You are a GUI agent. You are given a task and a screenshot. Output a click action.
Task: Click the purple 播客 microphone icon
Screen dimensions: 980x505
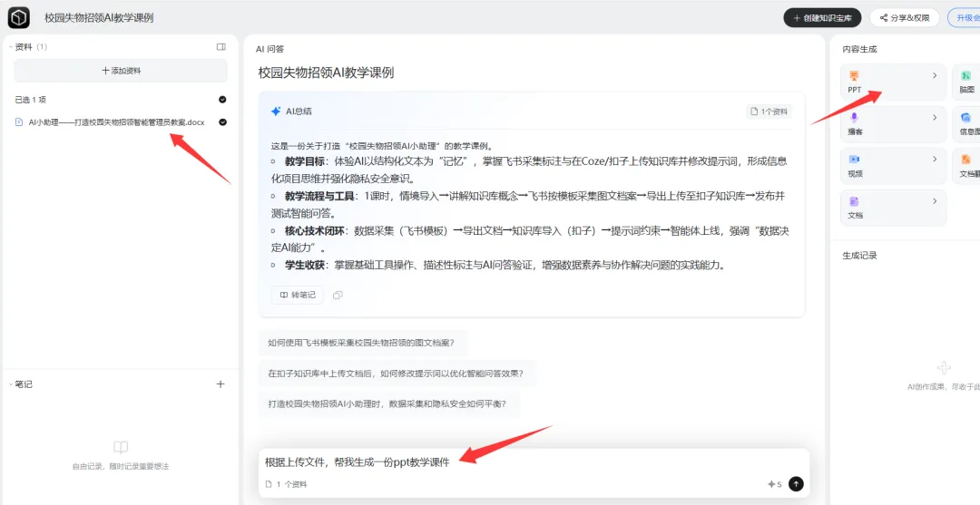855,117
